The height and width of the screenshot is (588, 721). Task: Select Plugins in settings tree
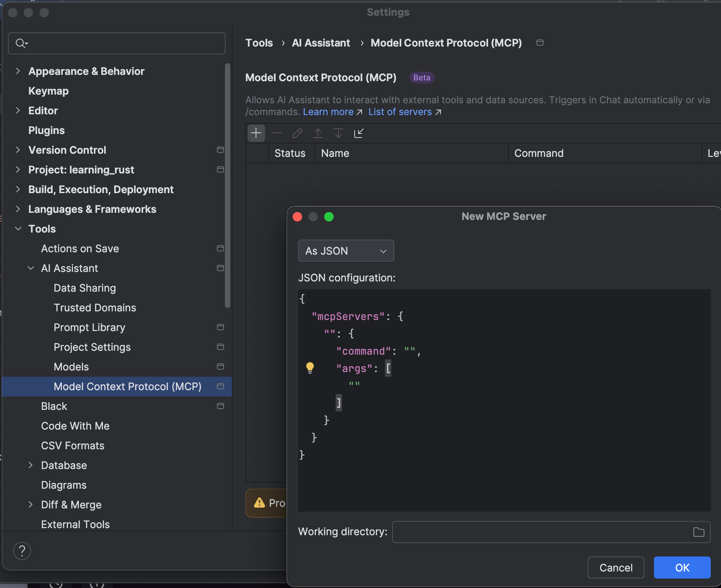47,130
